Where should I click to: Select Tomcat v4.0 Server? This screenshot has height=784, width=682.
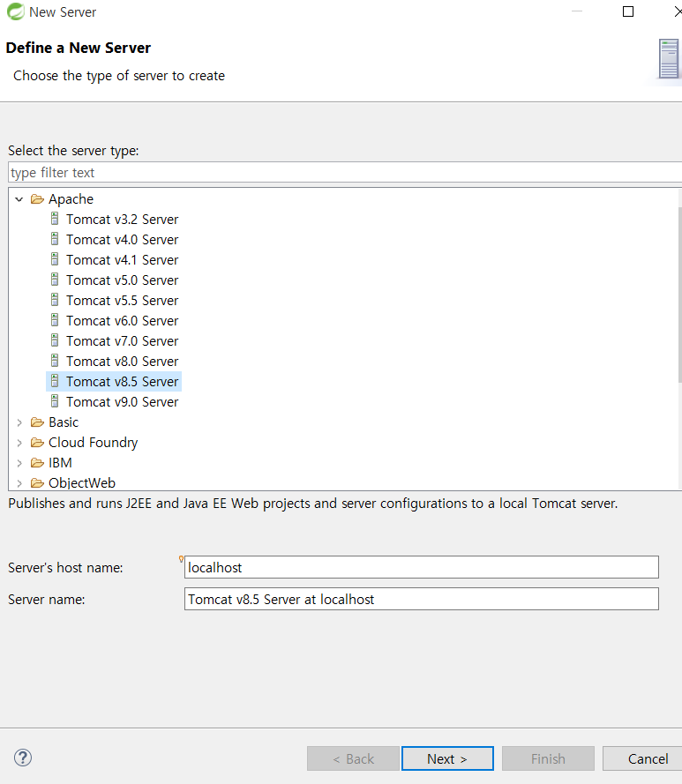pyautogui.click(x=122, y=240)
